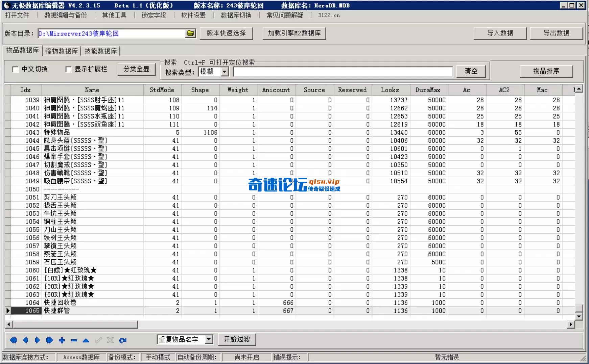Go to the previous record arrow icon

(x=25, y=340)
